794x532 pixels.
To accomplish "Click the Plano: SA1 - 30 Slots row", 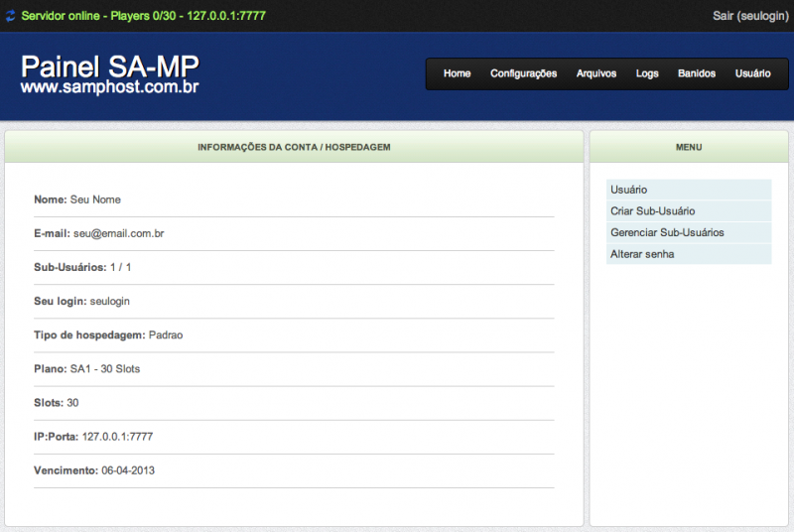I will [294, 369].
